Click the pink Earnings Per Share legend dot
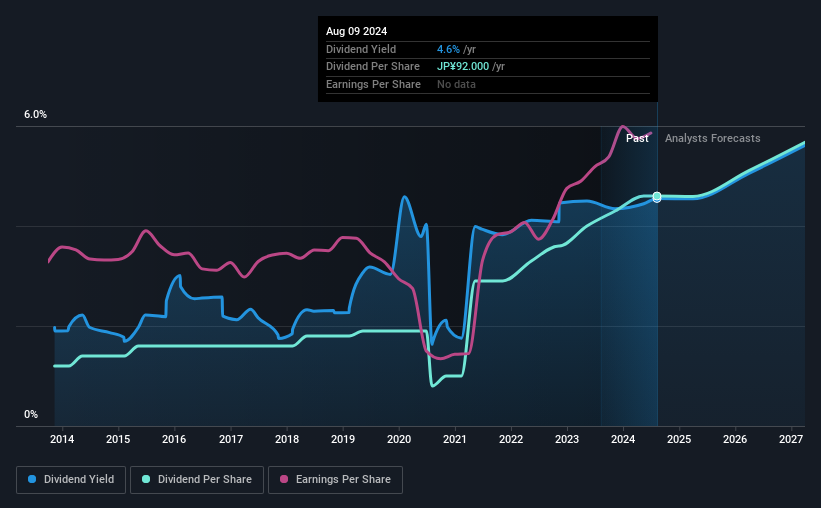Viewport: 821px width, 508px height. pos(284,479)
